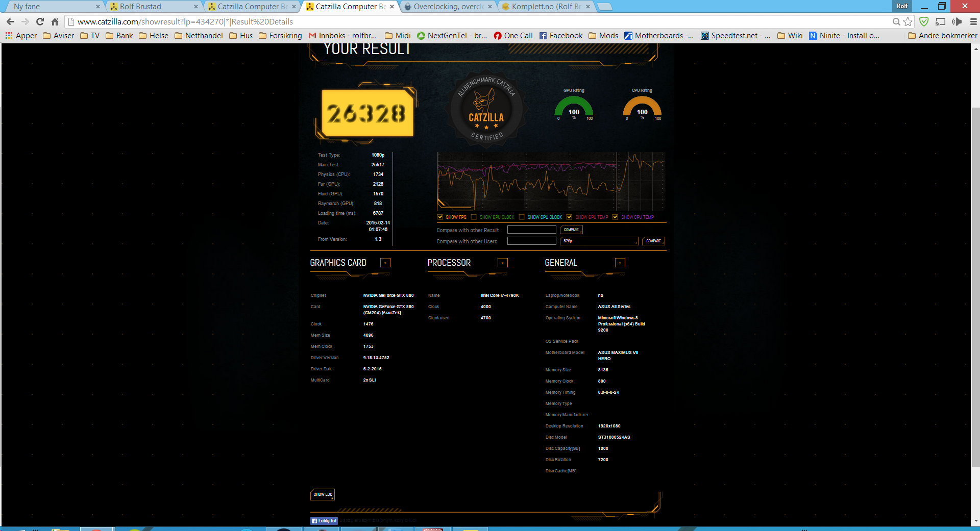Toggle the Show FPS checkbox

coord(440,217)
